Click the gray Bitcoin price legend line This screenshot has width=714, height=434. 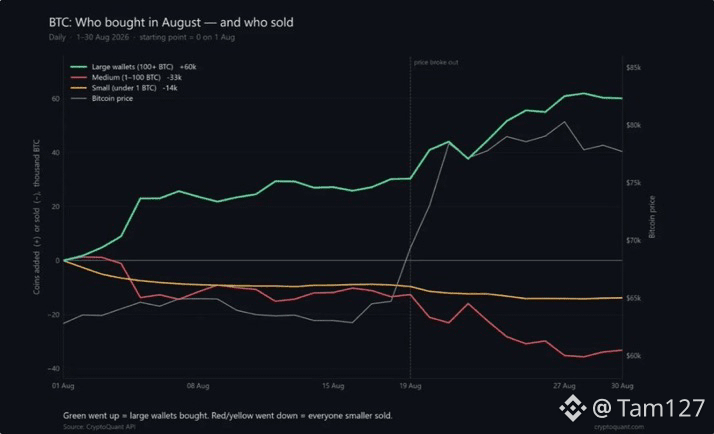click(x=79, y=98)
